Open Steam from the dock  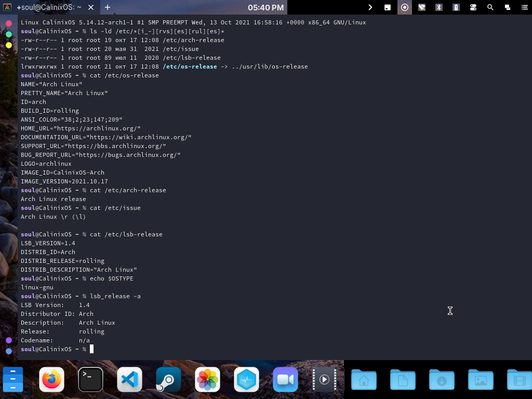pos(169,379)
